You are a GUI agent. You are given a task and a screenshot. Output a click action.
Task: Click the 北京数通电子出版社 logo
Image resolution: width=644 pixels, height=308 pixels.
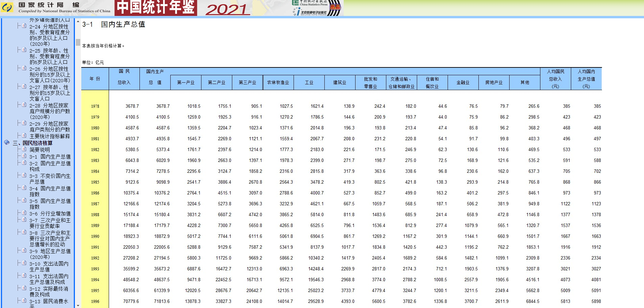(x=310, y=12)
